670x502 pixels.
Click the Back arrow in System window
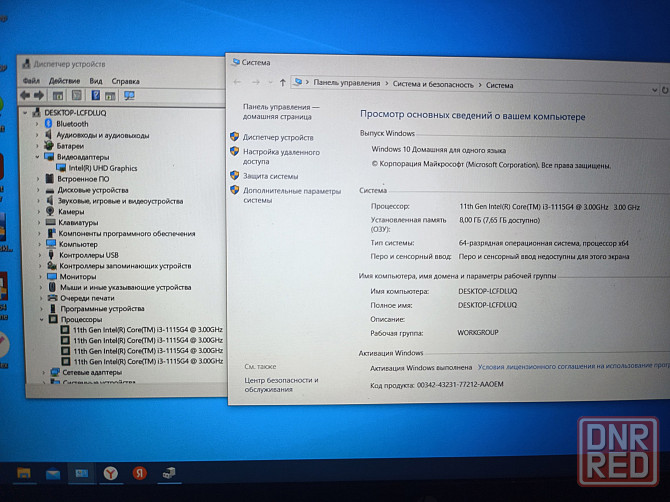[x=237, y=82]
